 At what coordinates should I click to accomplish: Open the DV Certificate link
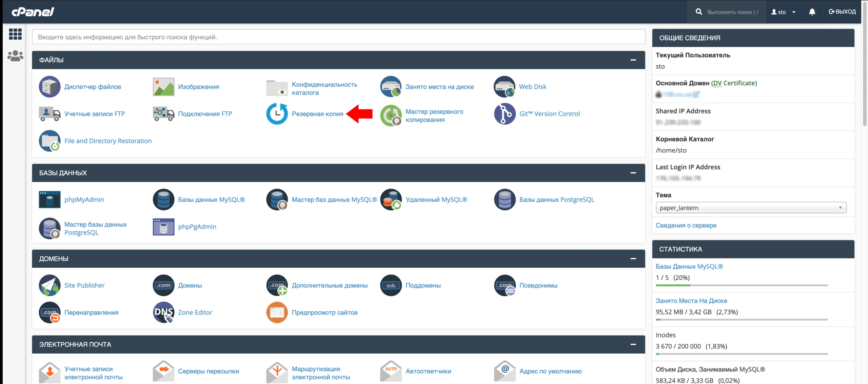click(x=734, y=83)
